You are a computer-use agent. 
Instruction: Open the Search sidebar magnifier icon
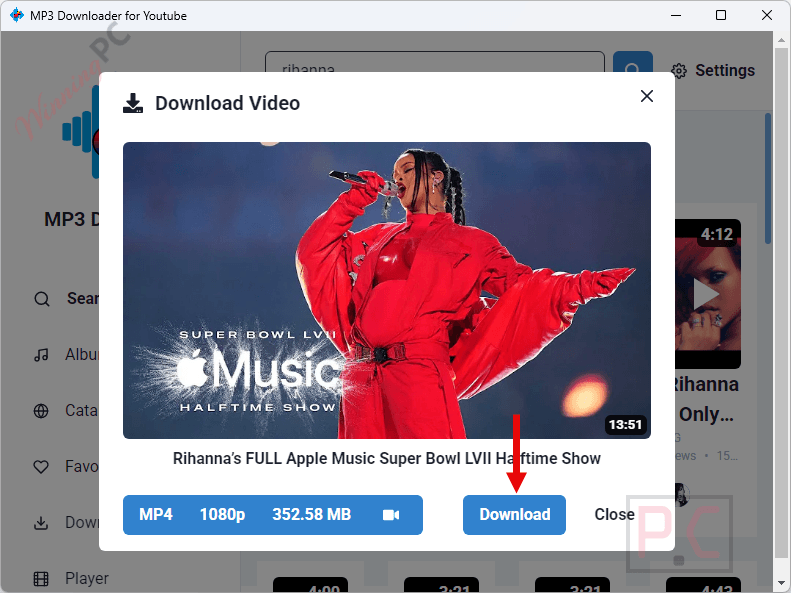tap(41, 299)
